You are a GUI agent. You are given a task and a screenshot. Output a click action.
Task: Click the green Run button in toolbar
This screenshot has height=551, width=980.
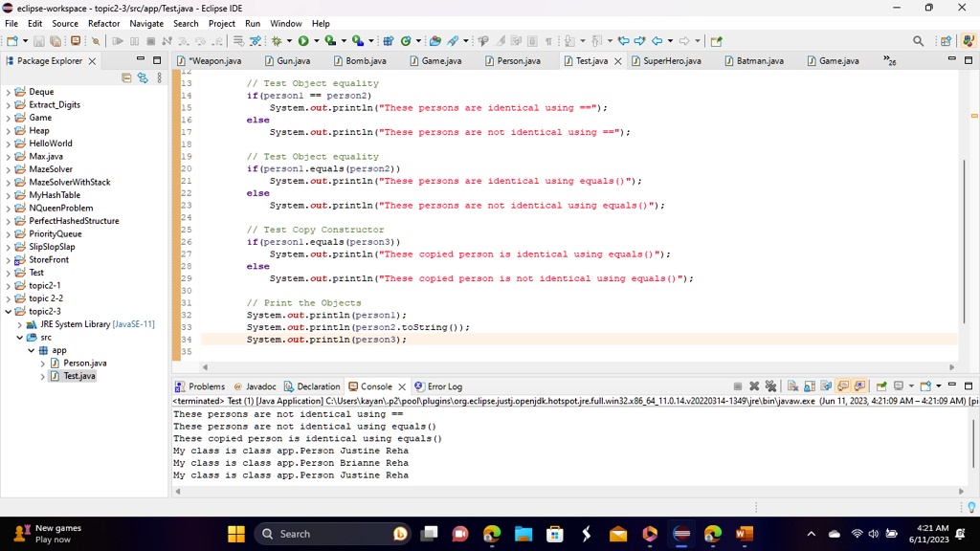click(303, 41)
